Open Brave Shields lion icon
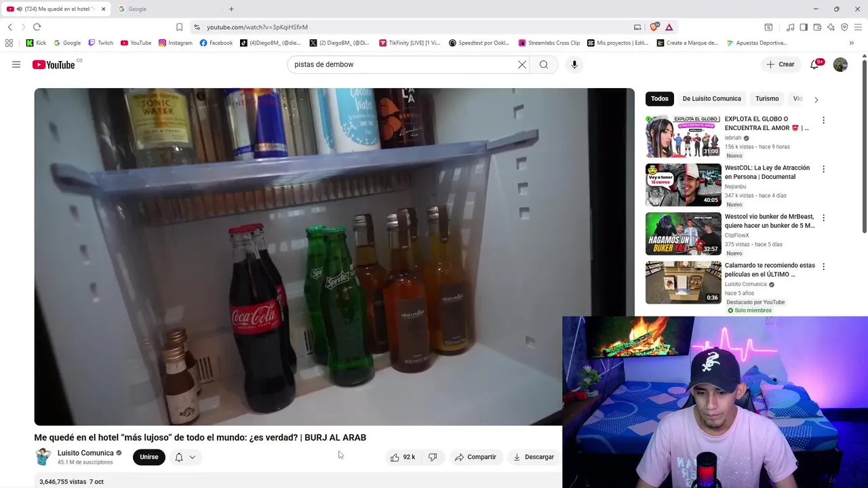 pos(654,27)
